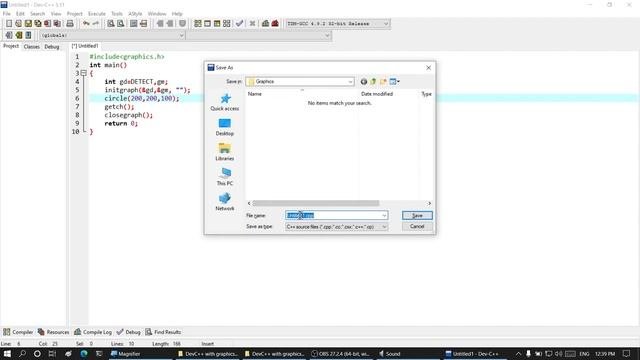Click the Open file toolbar icon
640x360 pixels.
pos(18,24)
